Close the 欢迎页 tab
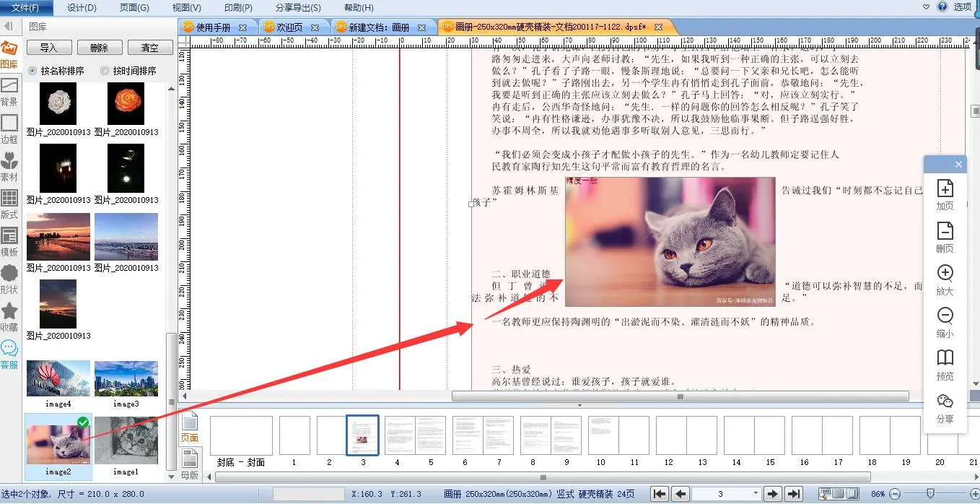 coord(315,27)
